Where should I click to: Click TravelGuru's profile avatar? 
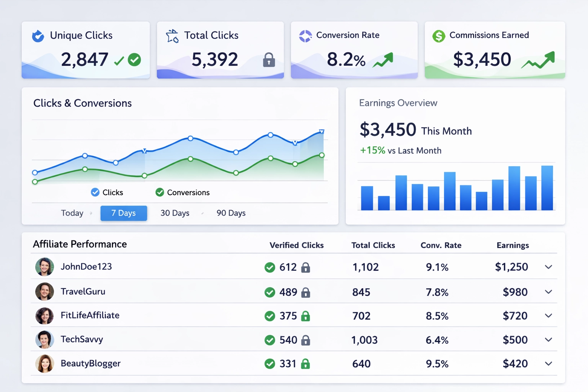click(44, 291)
